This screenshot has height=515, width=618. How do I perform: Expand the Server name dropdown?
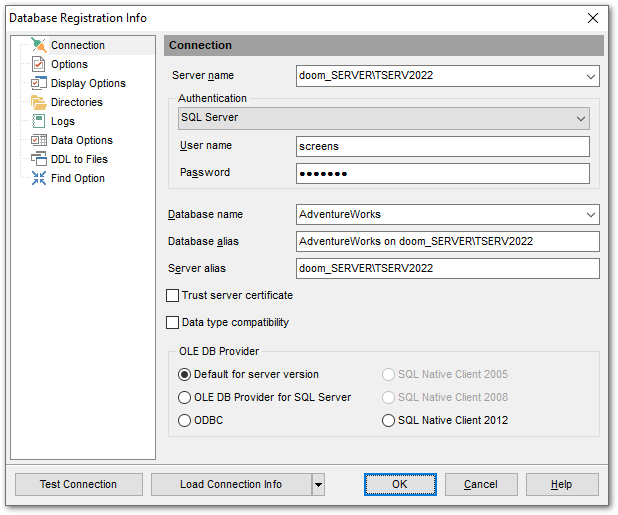coord(590,75)
